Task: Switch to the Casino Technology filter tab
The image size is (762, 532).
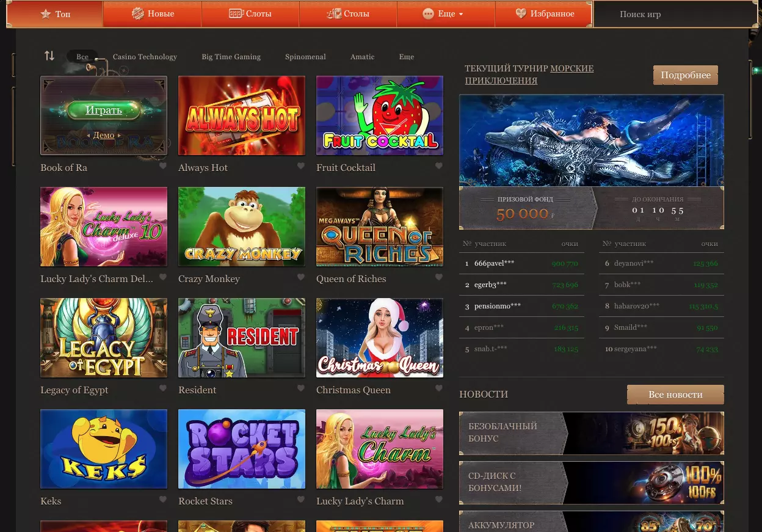Action: pos(145,57)
